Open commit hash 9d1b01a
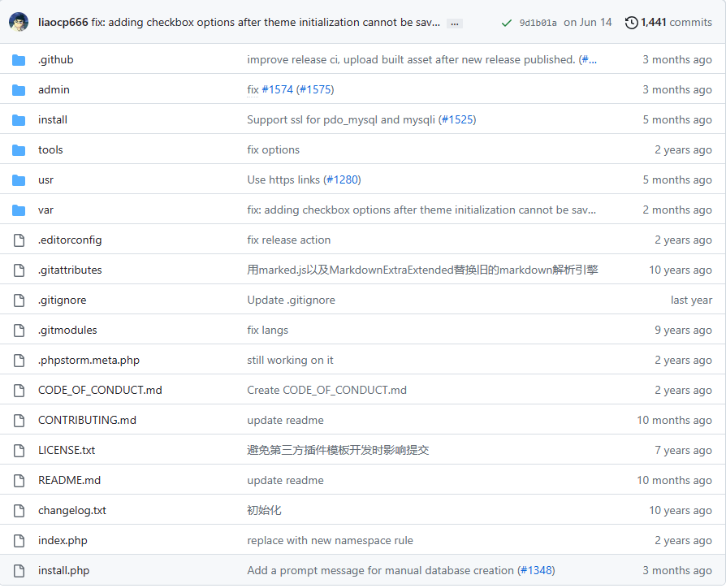This screenshot has height=588, width=726. [538, 23]
